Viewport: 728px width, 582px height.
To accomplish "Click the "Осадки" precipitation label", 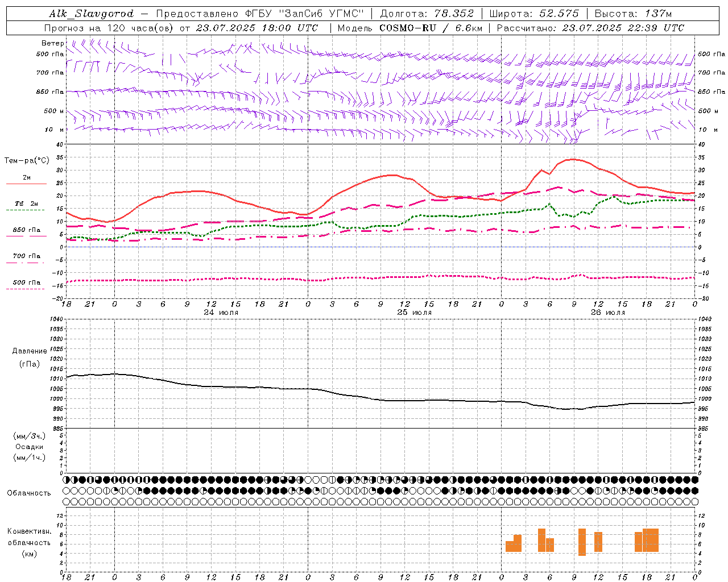I will pos(30,447).
